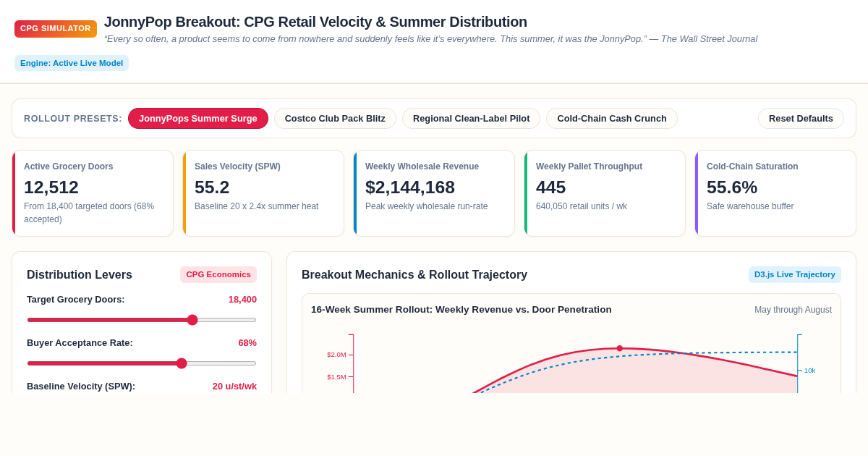Click the 20 u/st/wk baseline velocity value
The height and width of the screenshot is (456, 868).
click(x=234, y=387)
